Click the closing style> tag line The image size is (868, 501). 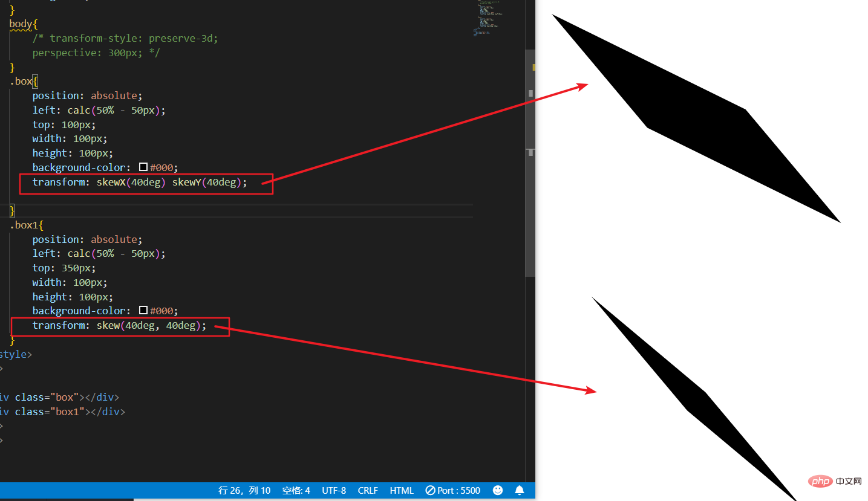(x=16, y=354)
